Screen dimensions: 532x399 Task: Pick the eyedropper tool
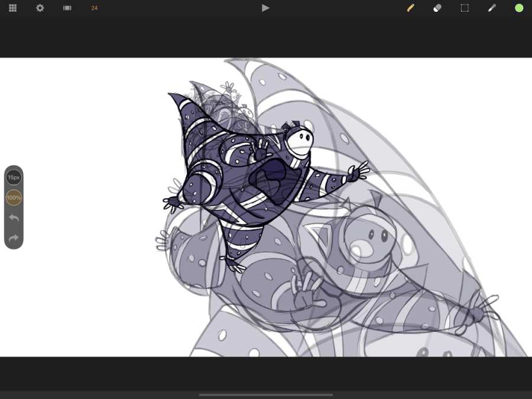pos(492,8)
